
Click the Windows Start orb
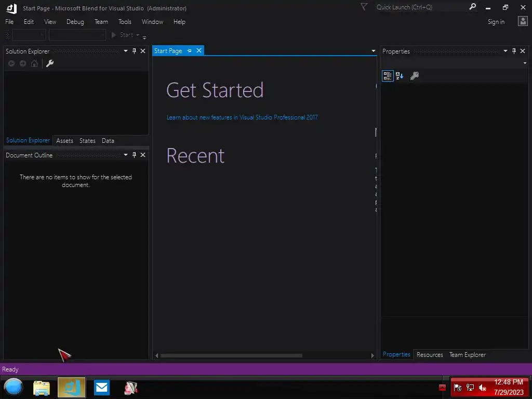coord(13,387)
